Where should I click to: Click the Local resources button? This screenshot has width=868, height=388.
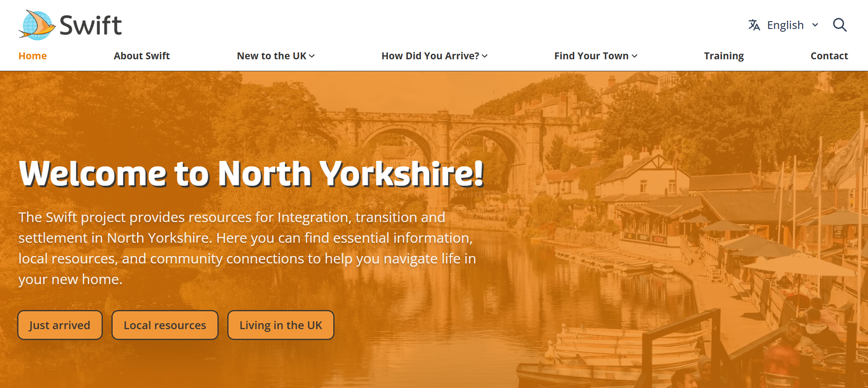[x=165, y=325]
